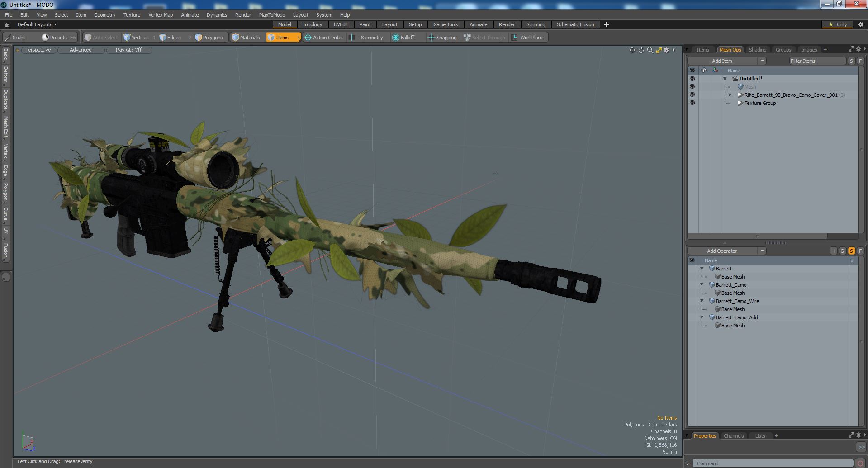Screen dimensions: 868x468
Task: Collapse the Untitled* scene tree
Action: tap(725, 79)
